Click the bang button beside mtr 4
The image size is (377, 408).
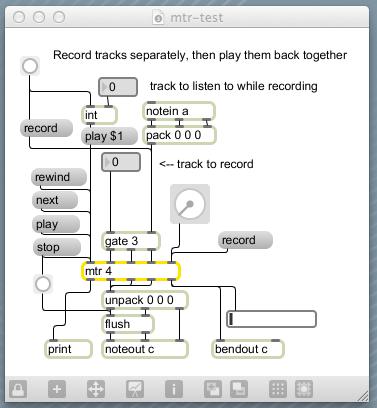pos(43,284)
